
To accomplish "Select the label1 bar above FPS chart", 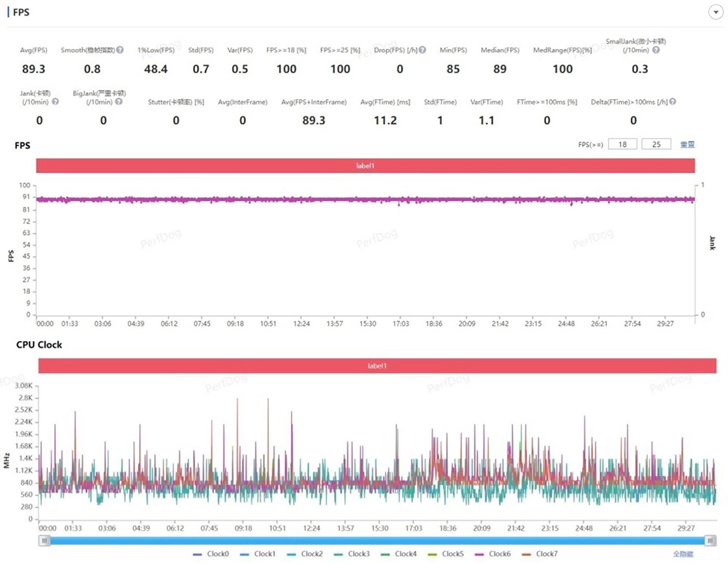I will pyautogui.click(x=365, y=166).
